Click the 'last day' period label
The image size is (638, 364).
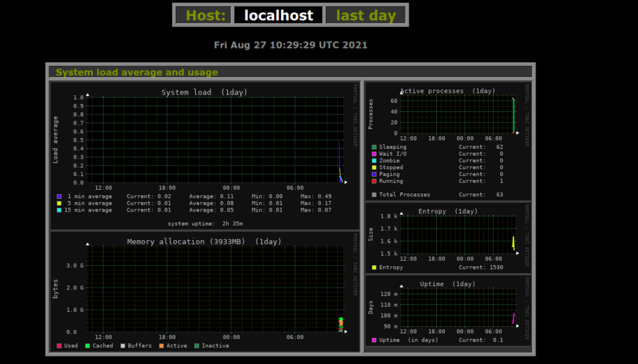[366, 16]
